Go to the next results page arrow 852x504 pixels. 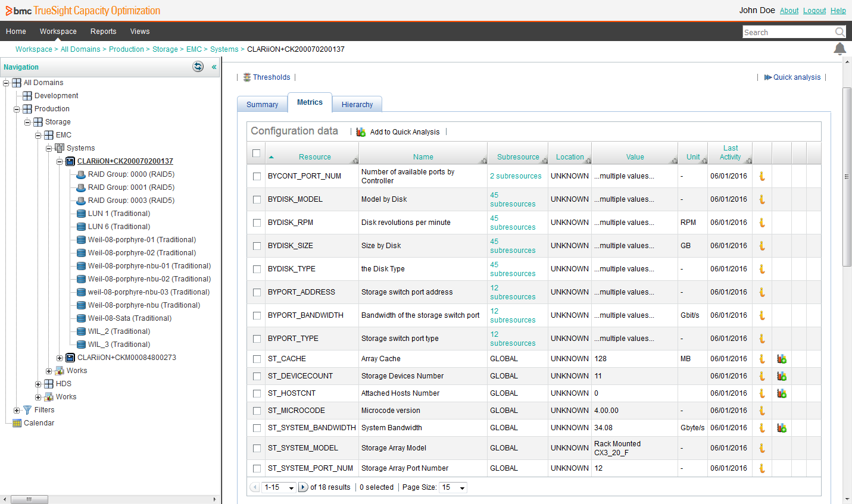click(303, 487)
